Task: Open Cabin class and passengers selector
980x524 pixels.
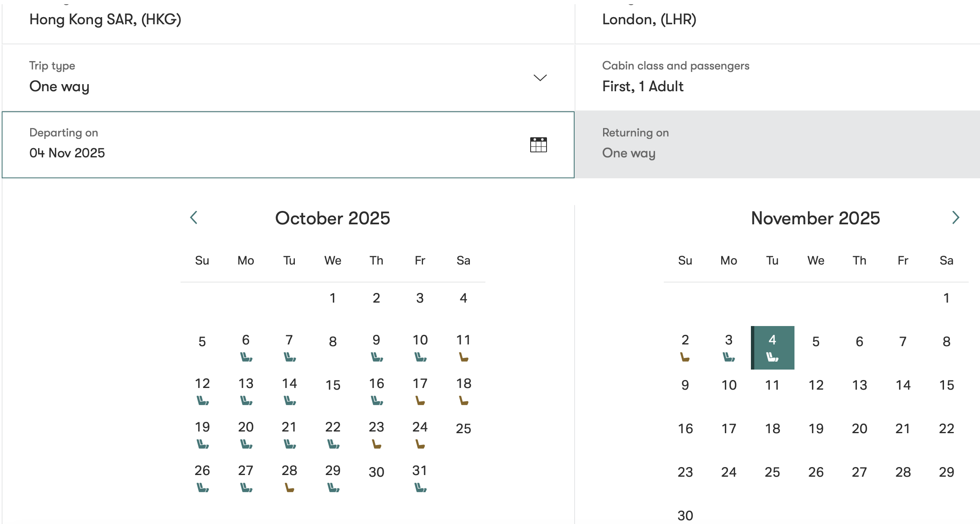Action: click(x=777, y=77)
